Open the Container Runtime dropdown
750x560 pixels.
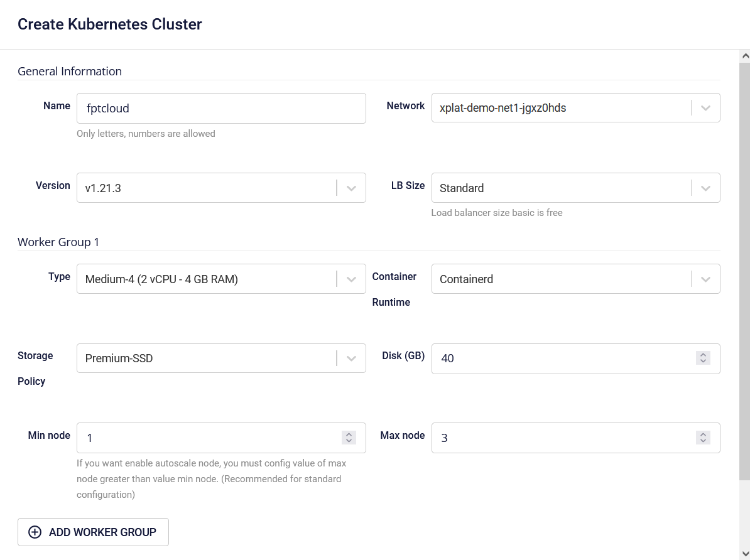705,279
